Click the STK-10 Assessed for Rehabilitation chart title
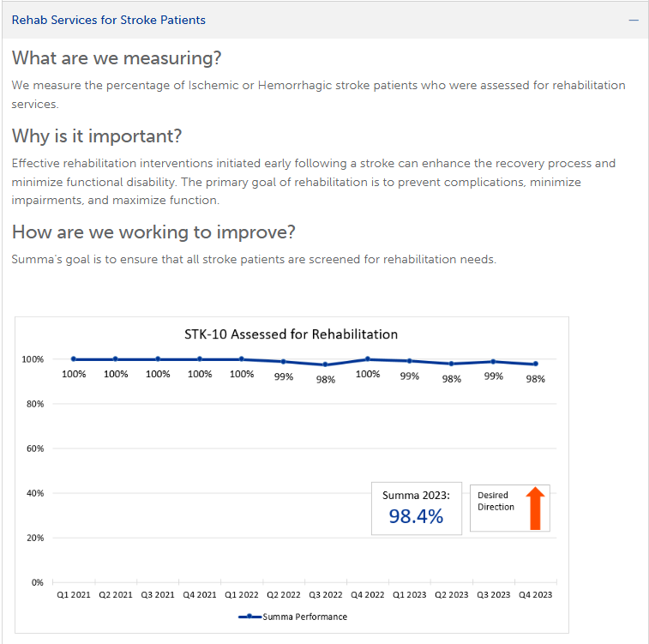The image size is (649, 644). 291,334
